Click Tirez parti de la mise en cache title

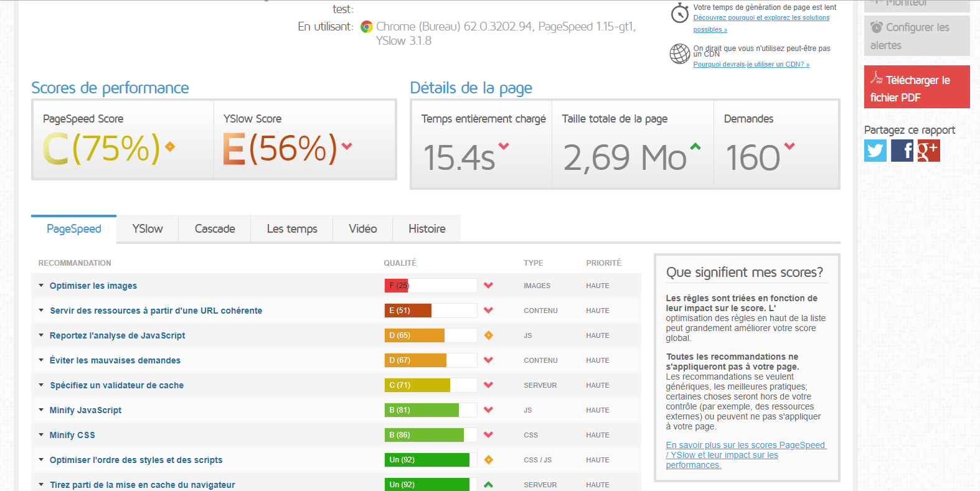(x=143, y=485)
